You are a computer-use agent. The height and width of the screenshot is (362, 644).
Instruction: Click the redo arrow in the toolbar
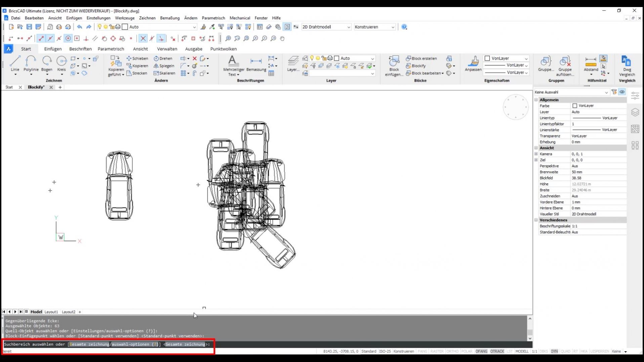pos(89,27)
